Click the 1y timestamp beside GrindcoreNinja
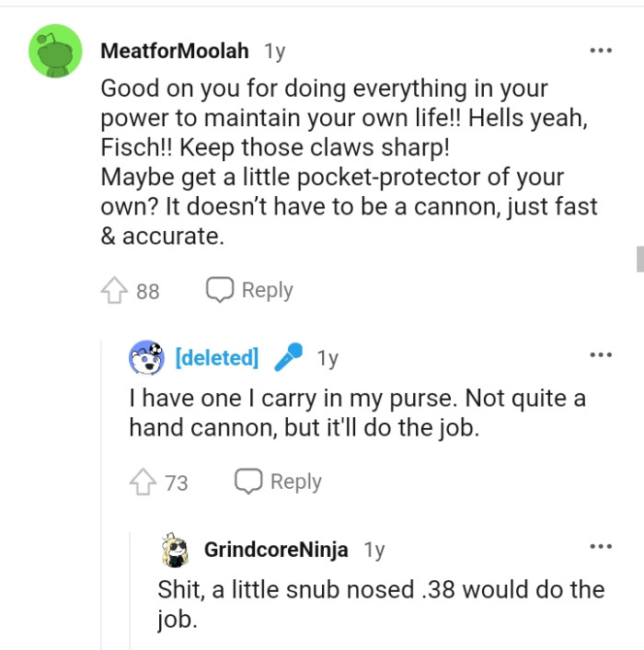Viewport: 644px width, 650px height. 374,550
